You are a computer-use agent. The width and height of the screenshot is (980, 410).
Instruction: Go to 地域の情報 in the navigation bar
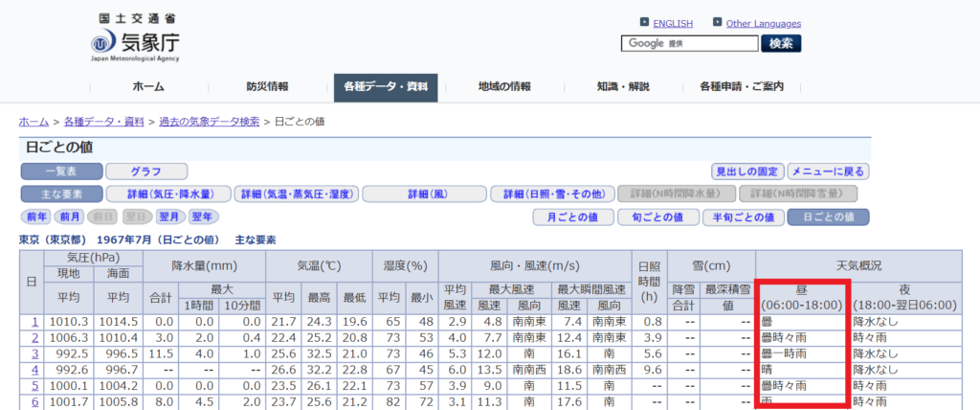[504, 87]
